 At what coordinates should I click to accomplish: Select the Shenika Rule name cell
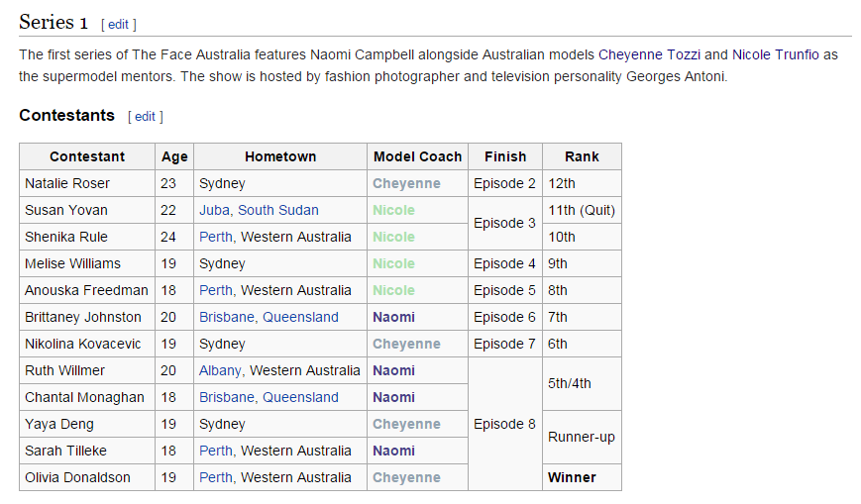pos(87,238)
